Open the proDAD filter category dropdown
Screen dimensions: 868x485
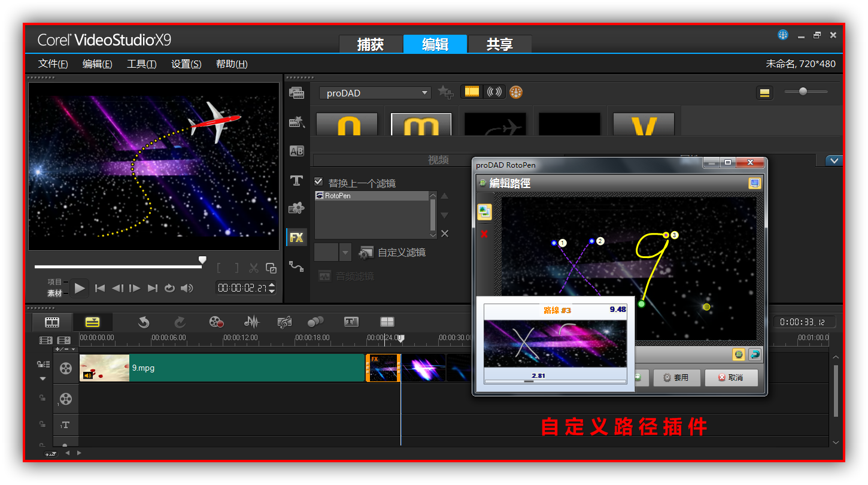tap(375, 93)
